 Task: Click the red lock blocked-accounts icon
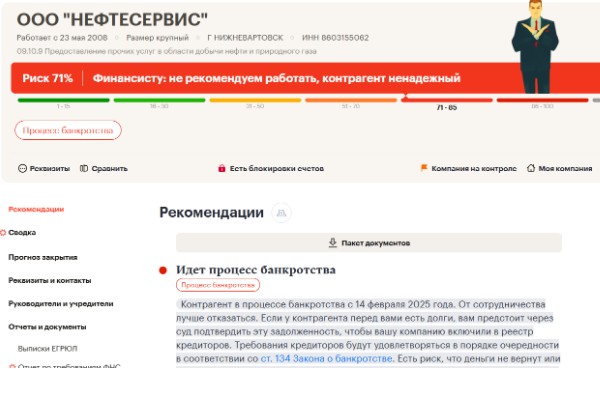pyautogui.click(x=223, y=168)
